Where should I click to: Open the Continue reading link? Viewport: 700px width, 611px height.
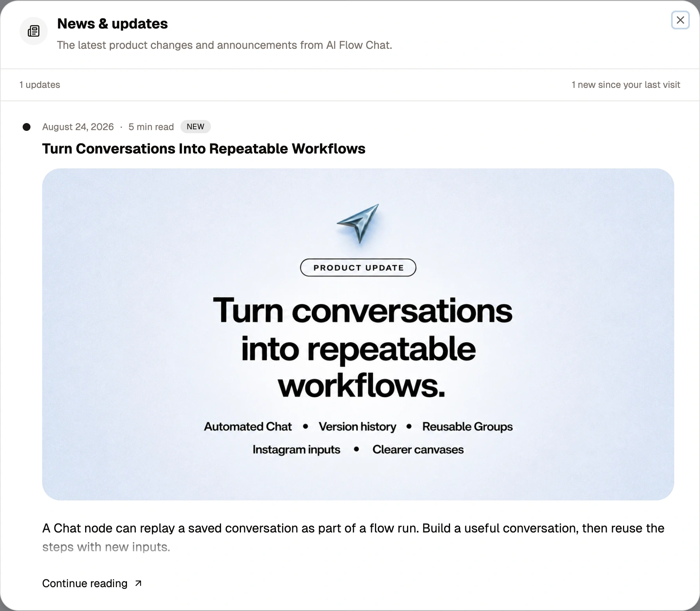(x=92, y=583)
